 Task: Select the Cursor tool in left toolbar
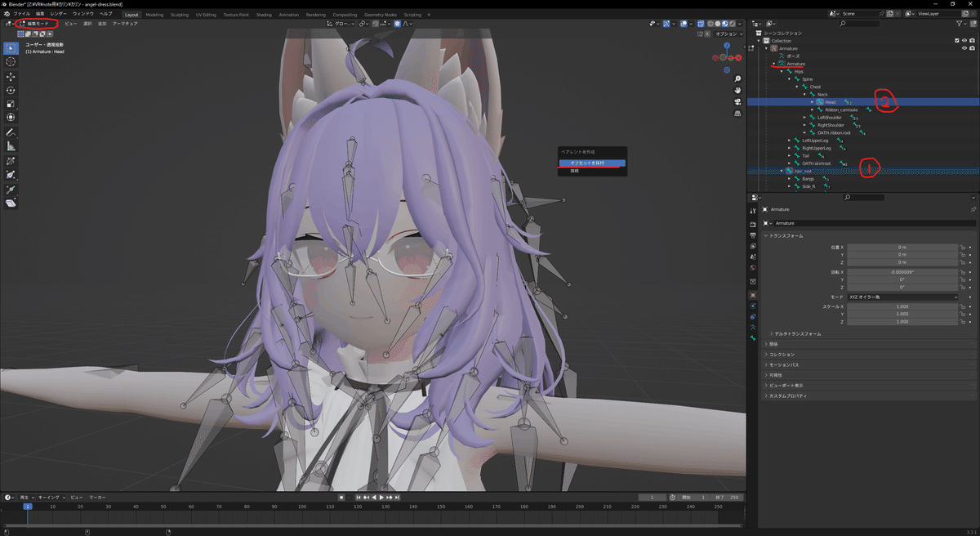click(11, 62)
